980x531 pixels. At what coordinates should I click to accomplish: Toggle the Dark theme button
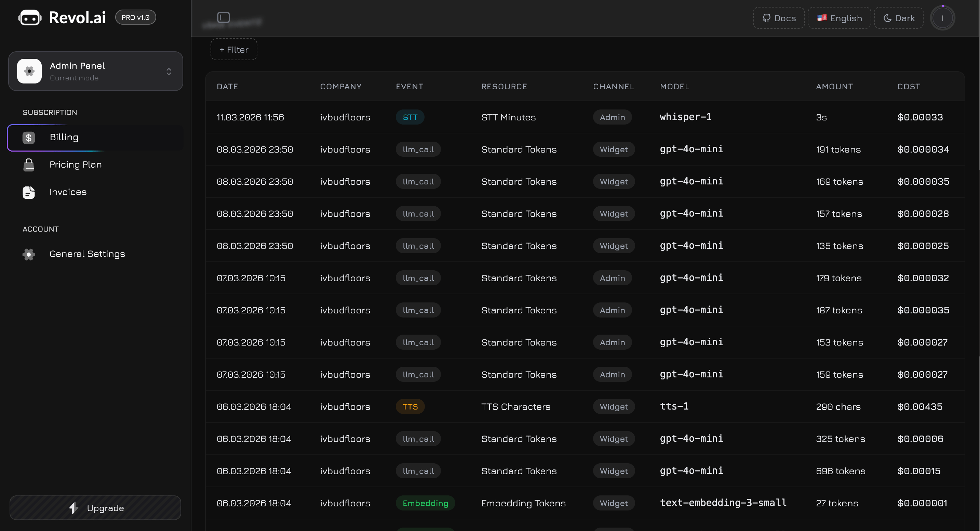(899, 18)
